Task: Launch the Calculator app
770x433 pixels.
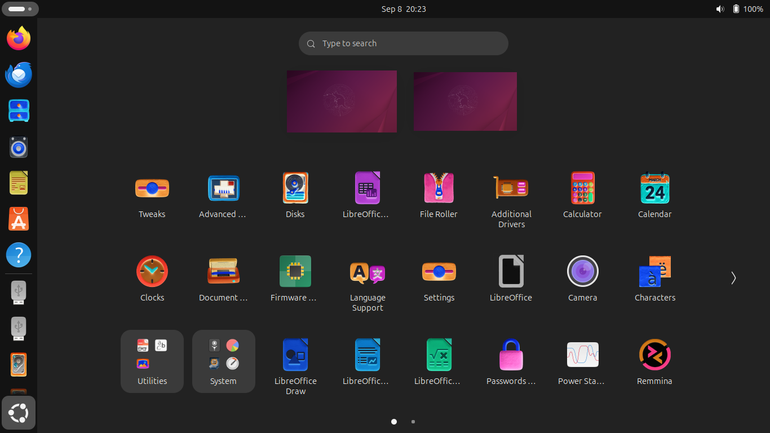Action: coord(582,195)
